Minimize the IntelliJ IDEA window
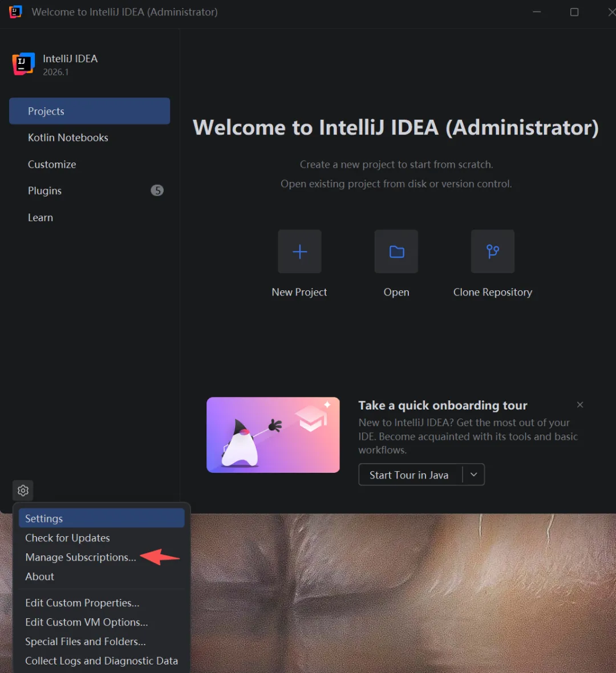 click(537, 12)
